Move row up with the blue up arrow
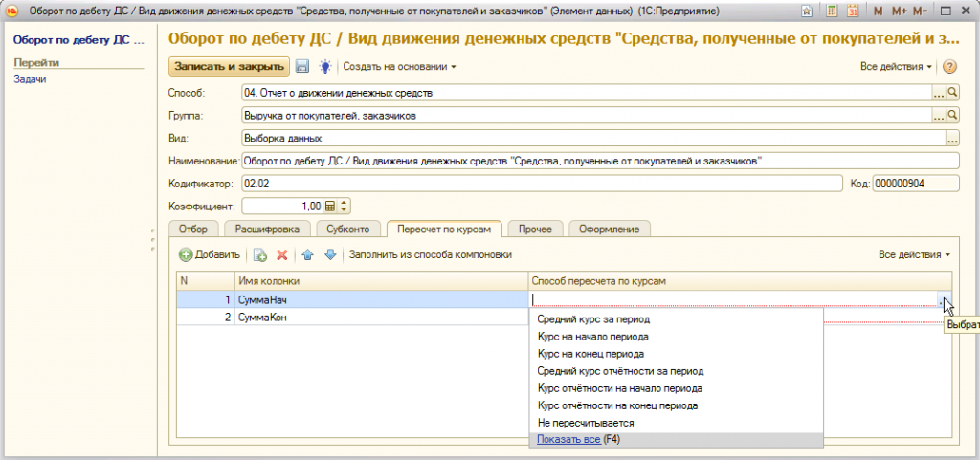This screenshot has height=460, width=980. click(307, 255)
